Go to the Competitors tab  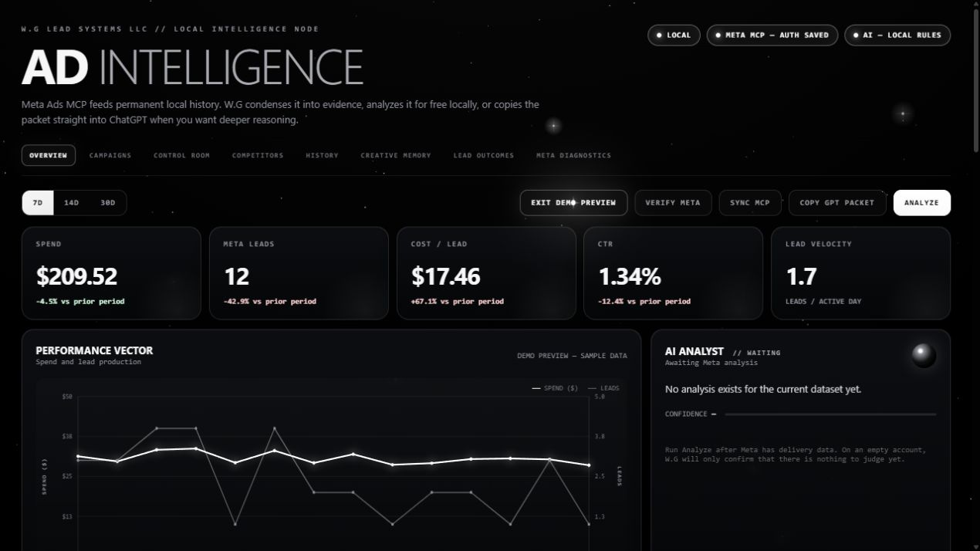tap(258, 155)
